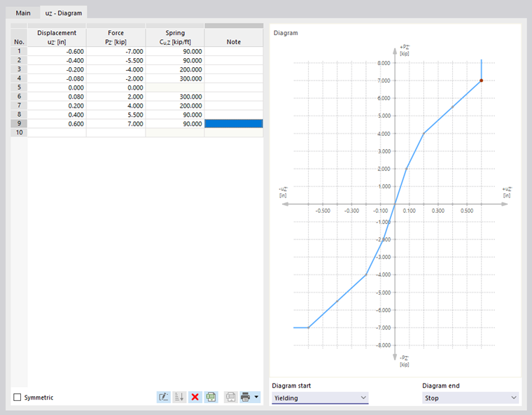Enable the Symmetric checkbox
Screen dimensions: 532x415
pos(17,397)
